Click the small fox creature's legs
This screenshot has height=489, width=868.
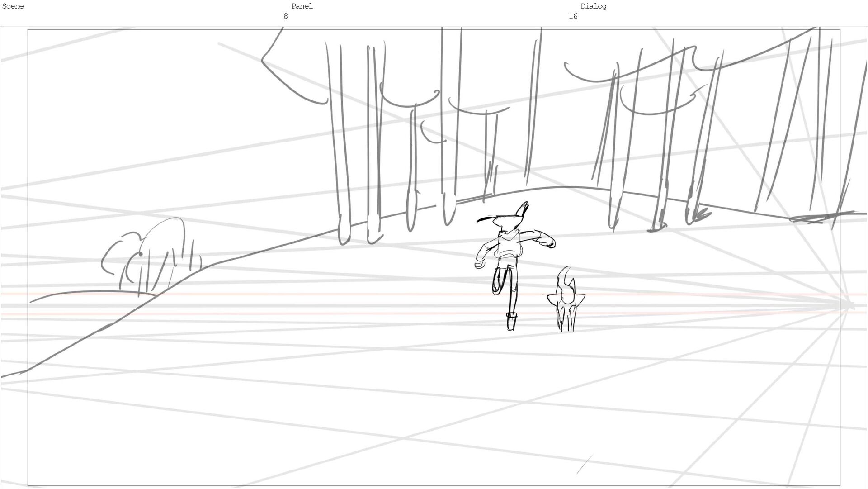(566, 319)
